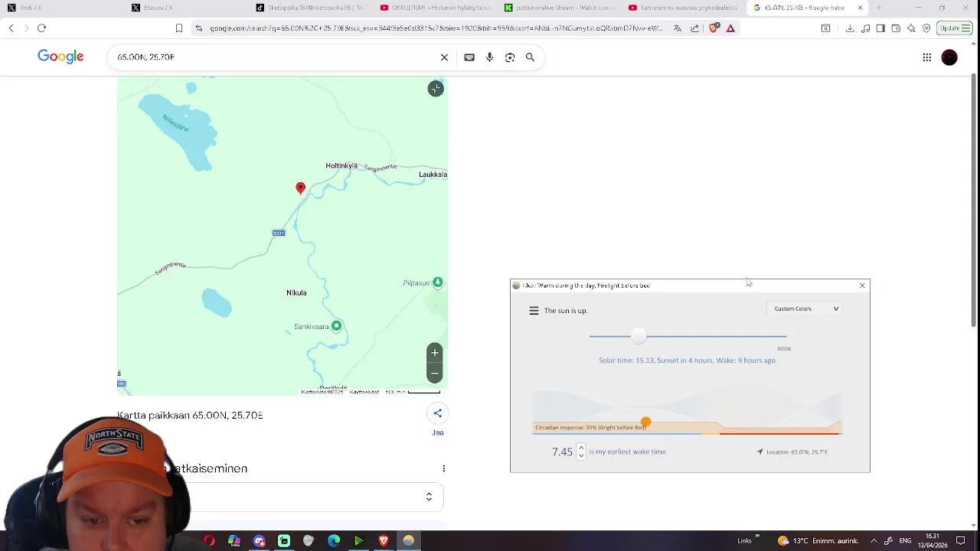This screenshot has width=980, height=551.
Task: Go back in browser history
Action: point(11,28)
